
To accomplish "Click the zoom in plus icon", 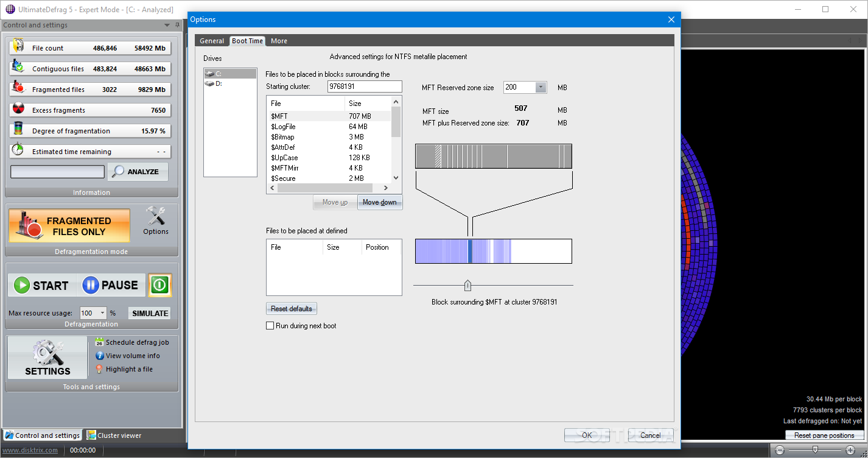I will (x=851, y=450).
